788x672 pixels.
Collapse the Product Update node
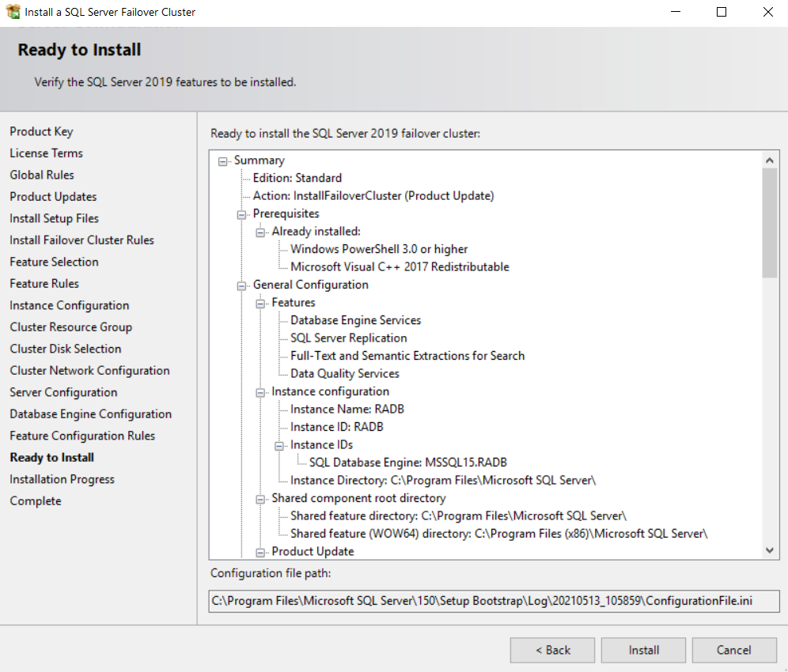tap(260, 553)
